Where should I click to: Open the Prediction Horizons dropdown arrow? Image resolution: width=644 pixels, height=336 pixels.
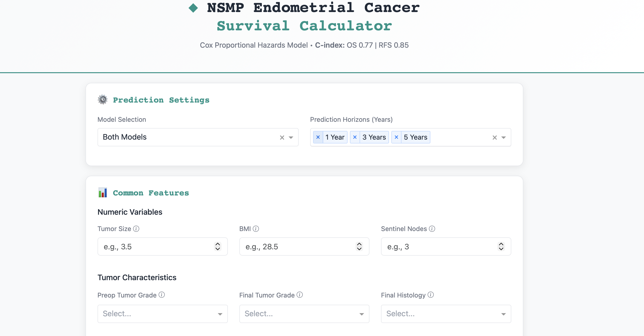coord(504,137)
